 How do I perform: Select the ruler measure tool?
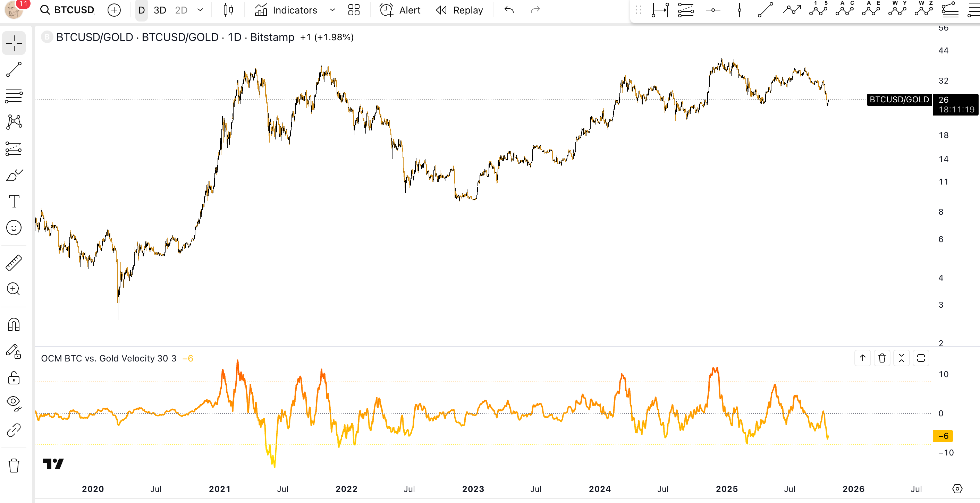[x=14, y=263]
